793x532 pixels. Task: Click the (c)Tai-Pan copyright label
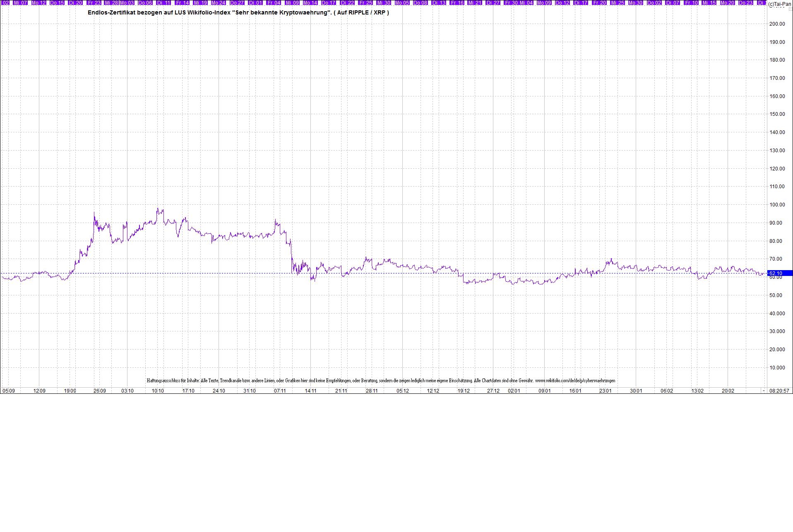point(780,4)
